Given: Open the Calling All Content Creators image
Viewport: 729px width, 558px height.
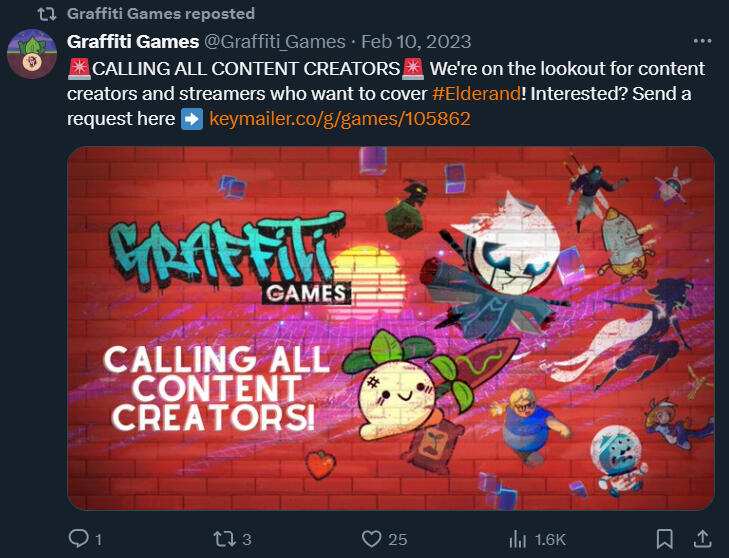Looking at the screenshot, I should pyautogui.click(x=391, y=328).
